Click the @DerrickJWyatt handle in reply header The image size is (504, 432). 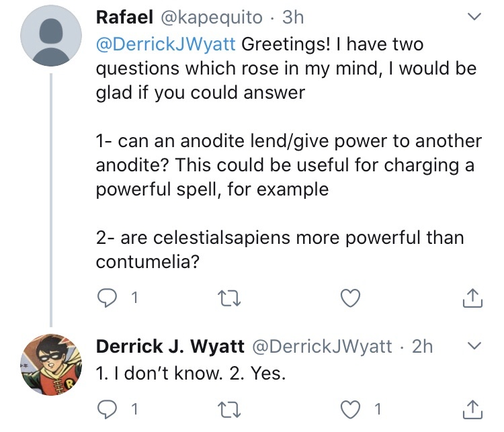click(x=321, y=346)
